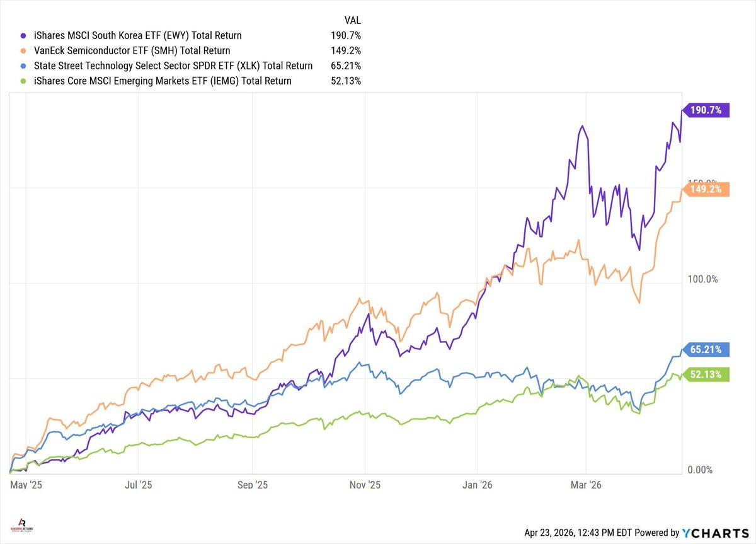Screen dimensions: 756x544
Task: Click the purple EWY legend dot
Action: click(x=24, y=36)
